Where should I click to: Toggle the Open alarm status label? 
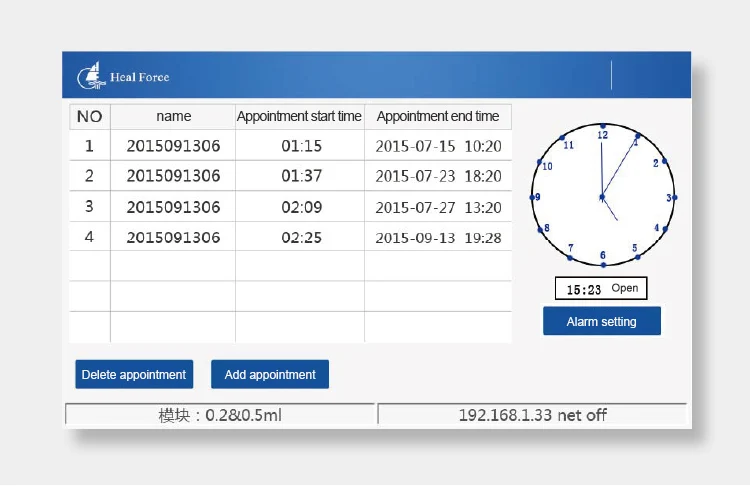(625, 289)
